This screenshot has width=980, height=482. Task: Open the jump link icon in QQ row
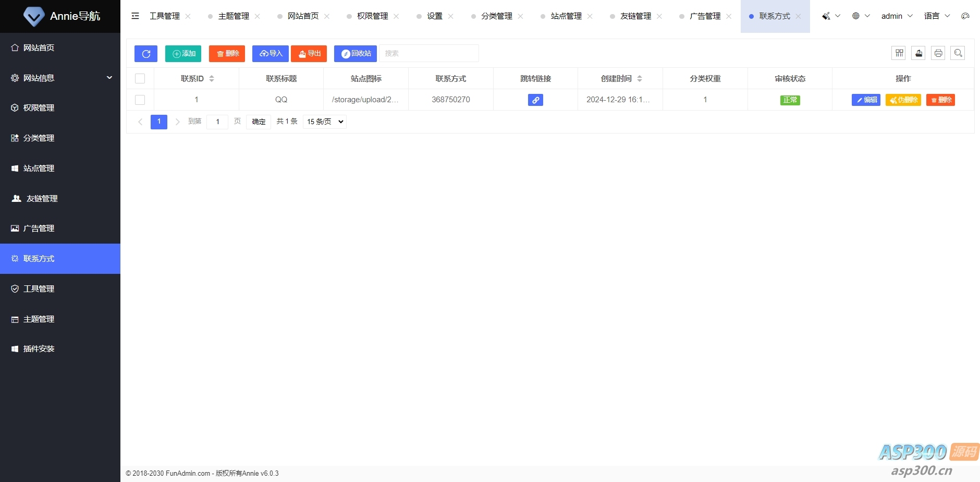535,100
